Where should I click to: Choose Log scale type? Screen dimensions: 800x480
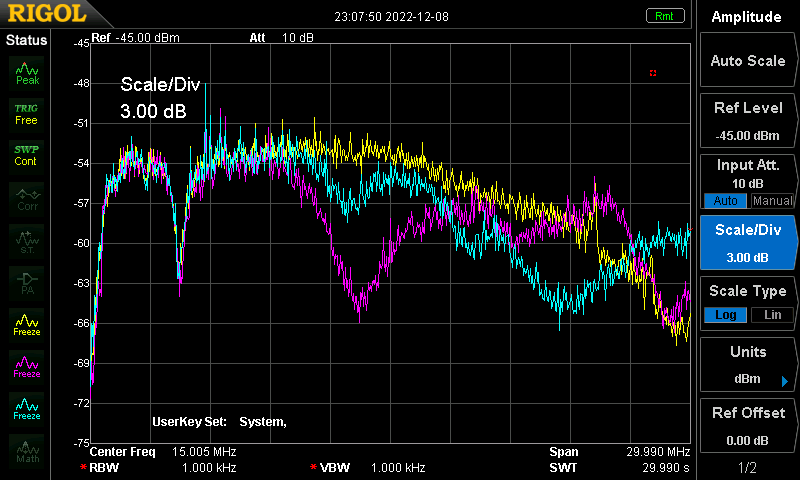point(725,315)
